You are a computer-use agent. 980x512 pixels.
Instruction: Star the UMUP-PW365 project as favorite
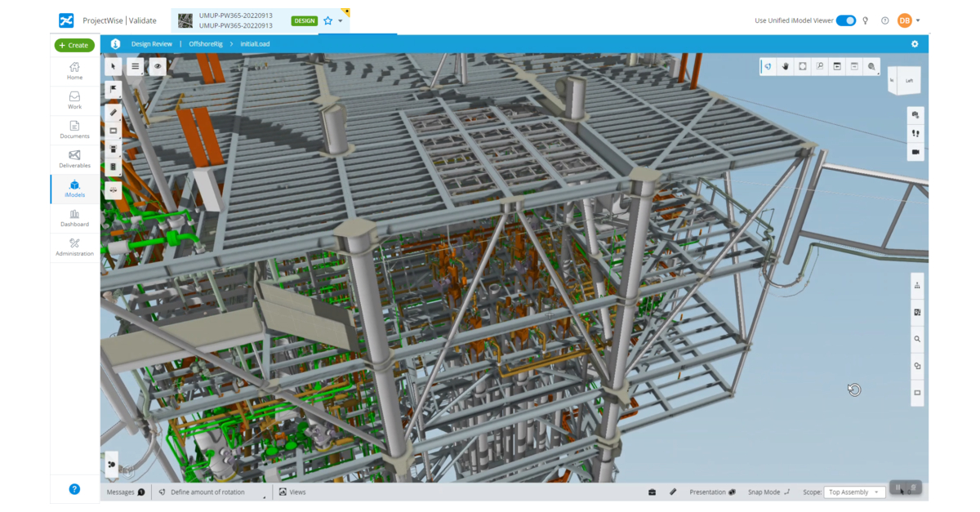tap(328, 20)
